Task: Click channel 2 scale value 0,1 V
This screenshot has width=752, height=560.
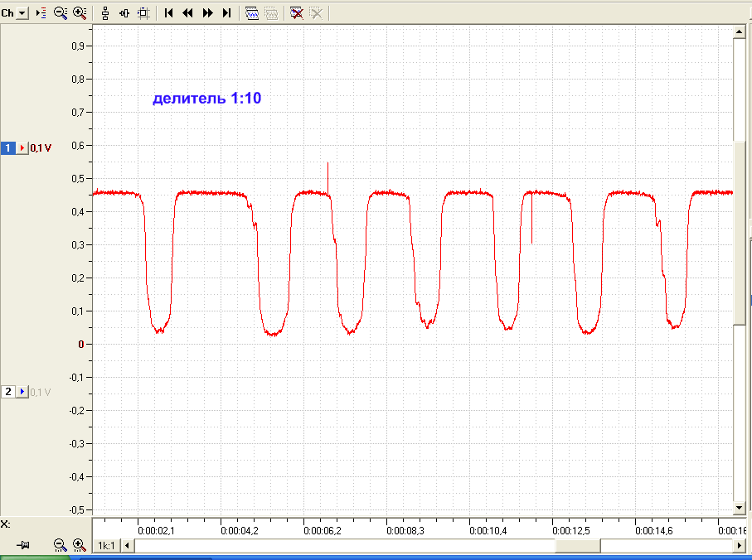Action: pos(41,393)
